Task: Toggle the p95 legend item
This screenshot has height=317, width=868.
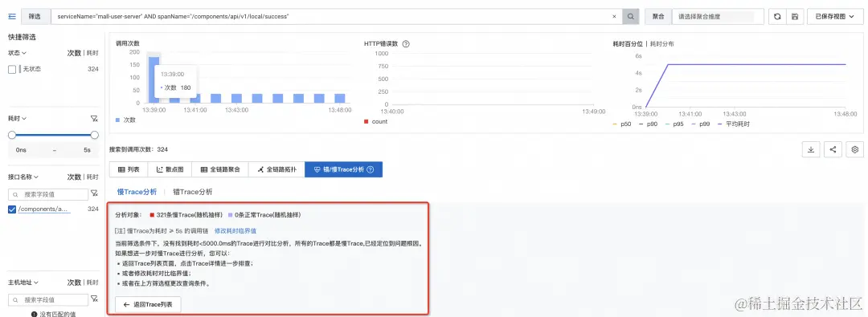Action: pos(675,124)
